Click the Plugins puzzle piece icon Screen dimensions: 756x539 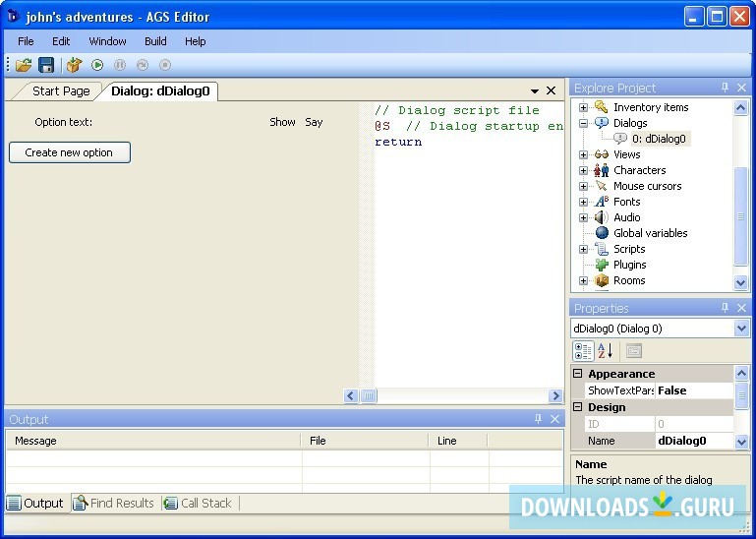[602, 265]
